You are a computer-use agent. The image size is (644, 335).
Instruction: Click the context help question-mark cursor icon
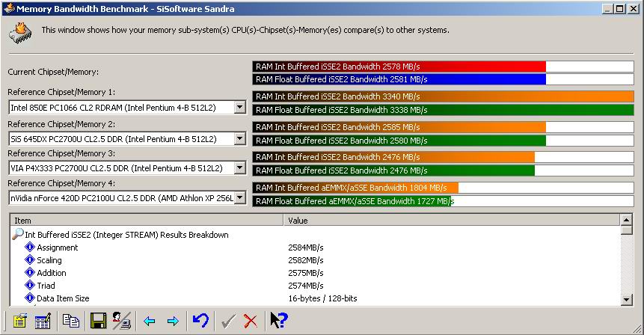point(278,321)
